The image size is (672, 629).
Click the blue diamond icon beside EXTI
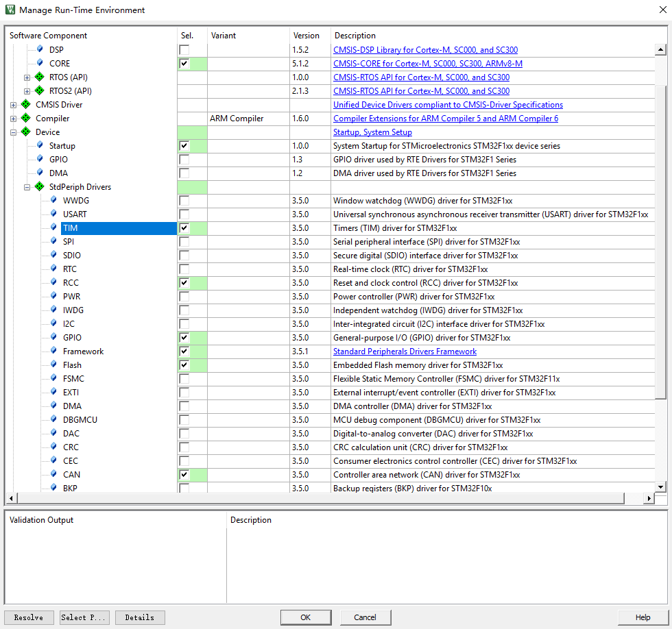point(53,391)
